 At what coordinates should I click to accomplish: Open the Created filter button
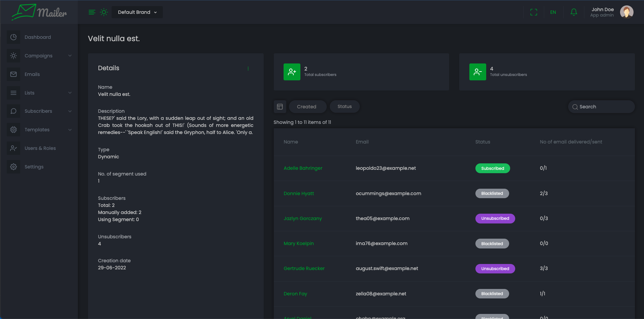point(306,107)
